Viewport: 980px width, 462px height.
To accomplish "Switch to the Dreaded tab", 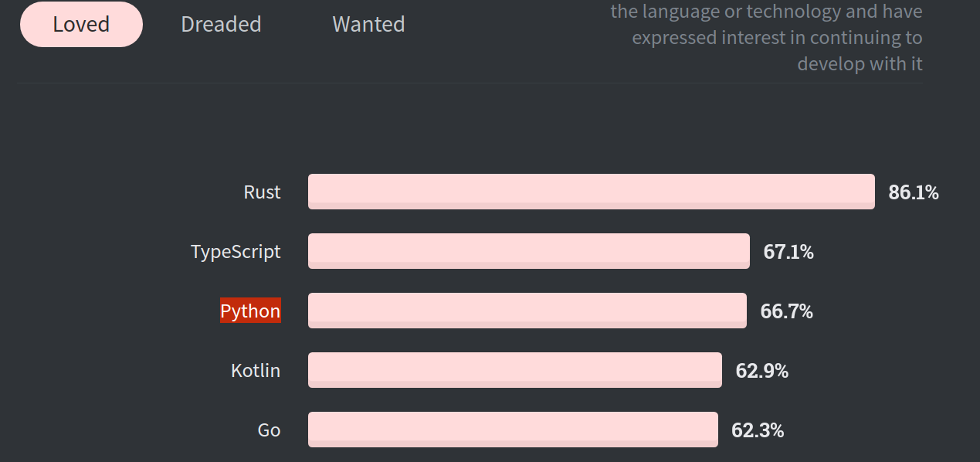I will click(221, 24).
